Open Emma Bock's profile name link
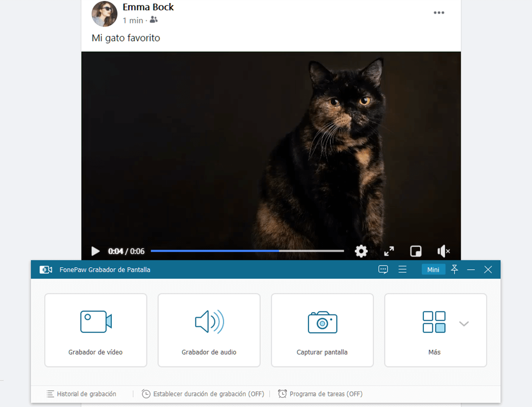The image size is (532, 407). click(148, 7)
